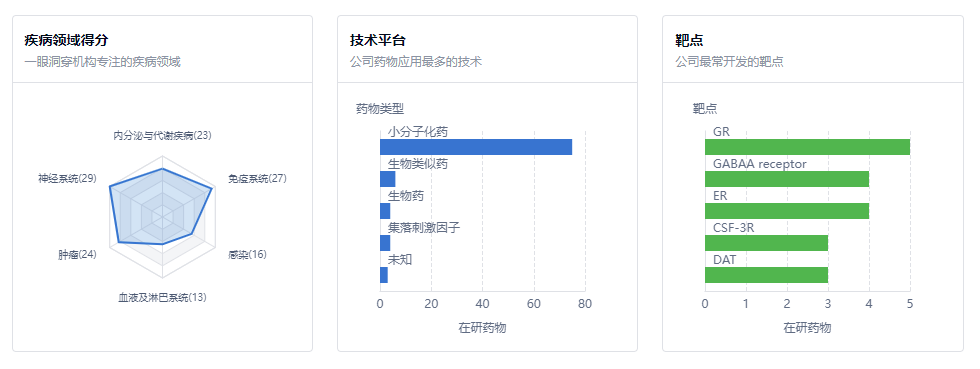This screenshot has width=980, height=369.
Task: Click the 小分子化药 blue bar
Action: (x=476, y=147)
